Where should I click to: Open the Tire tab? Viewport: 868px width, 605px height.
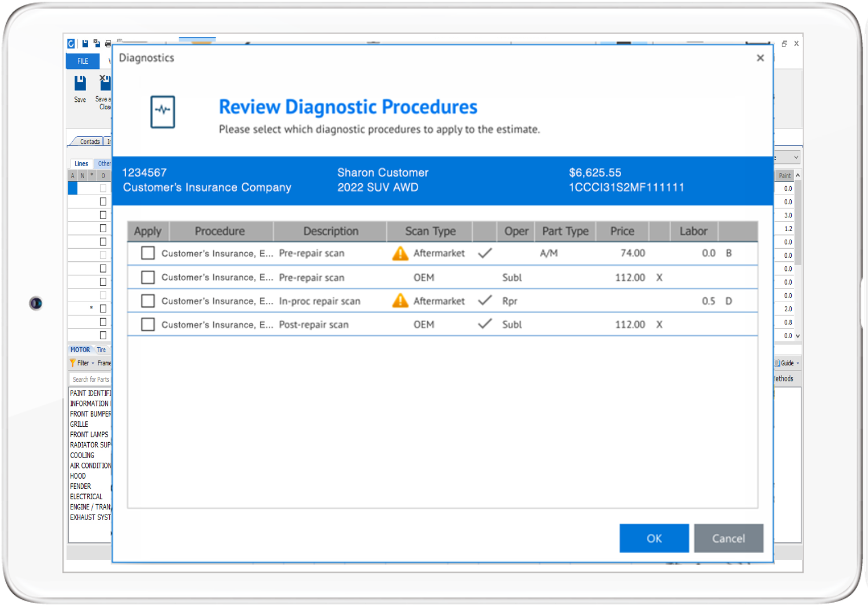pos(101,349)
